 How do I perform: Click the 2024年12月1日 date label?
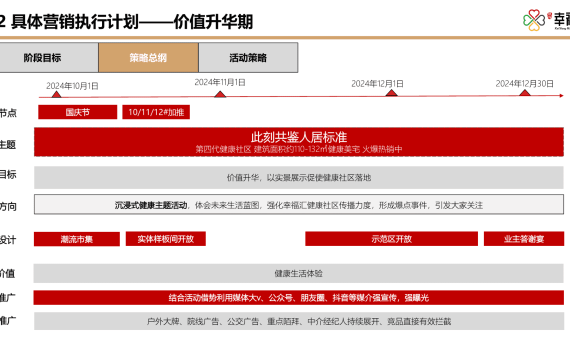(377, 84)
